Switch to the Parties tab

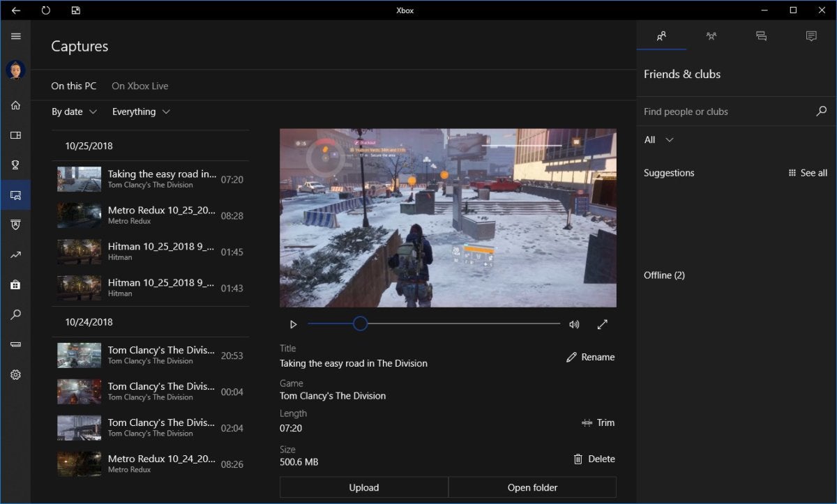click(711, 36)
